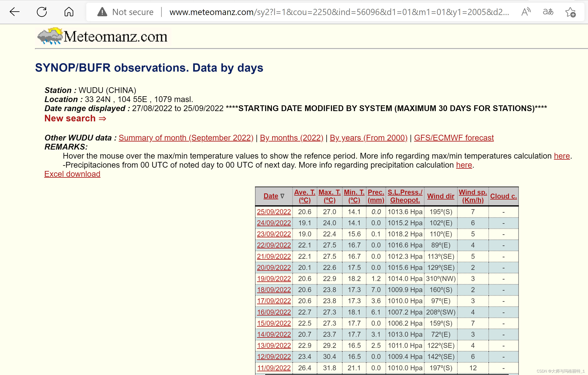The width and height of the screenshot is (588, 375).
Task: Click the 310º(NW) wind direction cell
Action: coord(441,279)
